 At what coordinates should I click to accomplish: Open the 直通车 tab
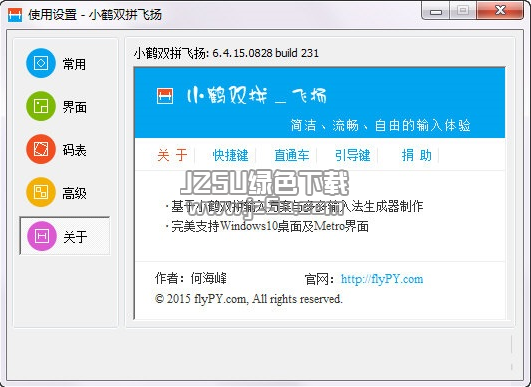292,155
